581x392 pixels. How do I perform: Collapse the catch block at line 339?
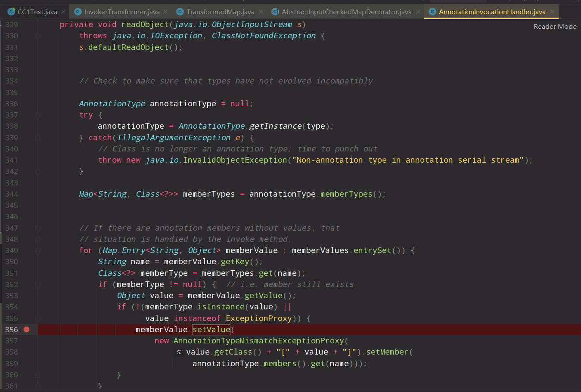(x=38, y=138)
